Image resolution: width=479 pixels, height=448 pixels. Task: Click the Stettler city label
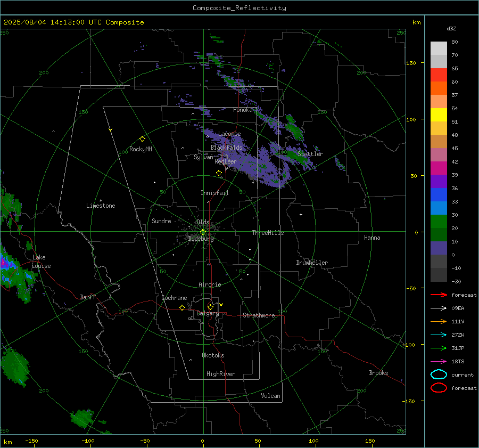click(310, 154)
